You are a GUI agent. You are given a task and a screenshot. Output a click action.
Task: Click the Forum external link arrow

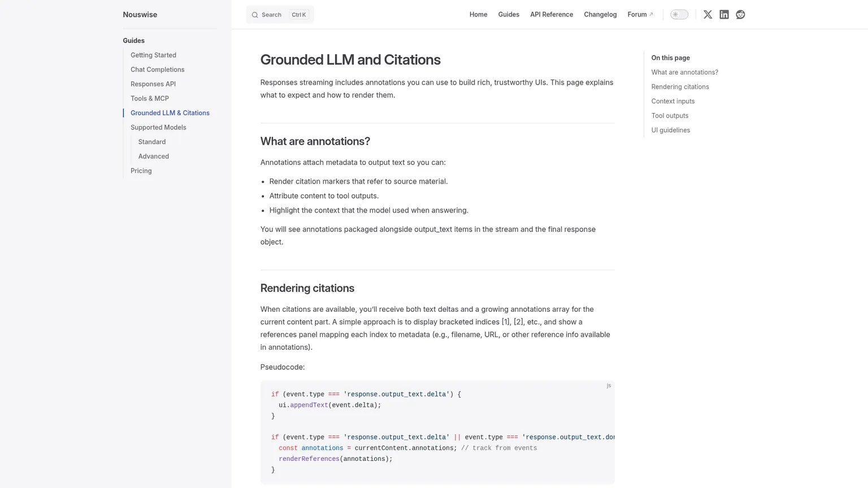pos(651,15)
